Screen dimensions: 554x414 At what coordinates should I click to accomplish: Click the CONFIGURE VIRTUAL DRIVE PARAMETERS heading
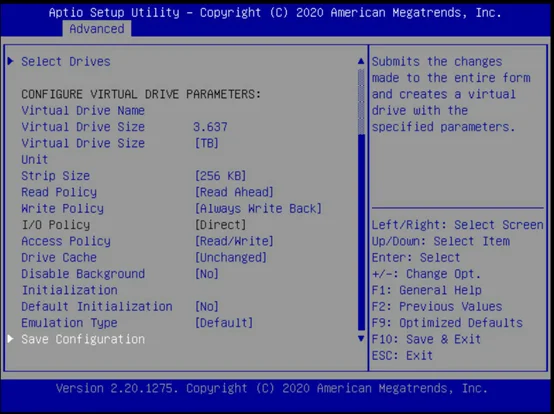tap(141, 94)
